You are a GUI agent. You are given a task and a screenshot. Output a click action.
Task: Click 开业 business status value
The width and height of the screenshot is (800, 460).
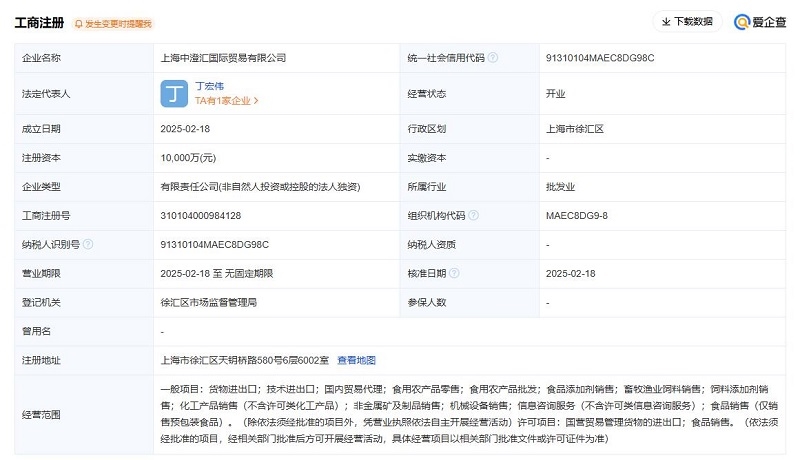click(x=555, y=94)
